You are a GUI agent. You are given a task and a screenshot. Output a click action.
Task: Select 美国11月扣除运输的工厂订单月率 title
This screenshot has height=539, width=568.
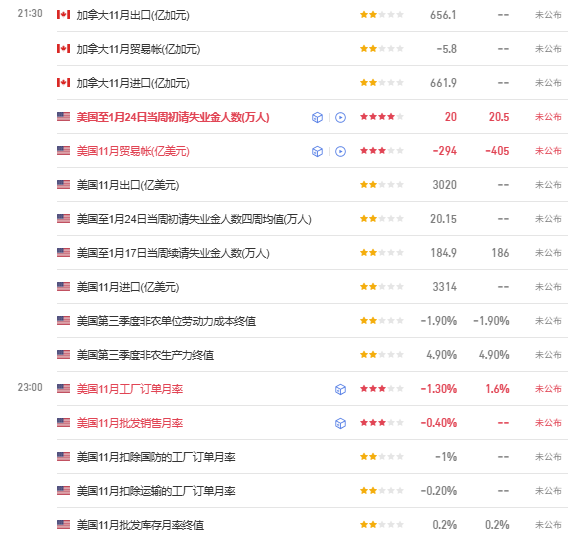156,492
